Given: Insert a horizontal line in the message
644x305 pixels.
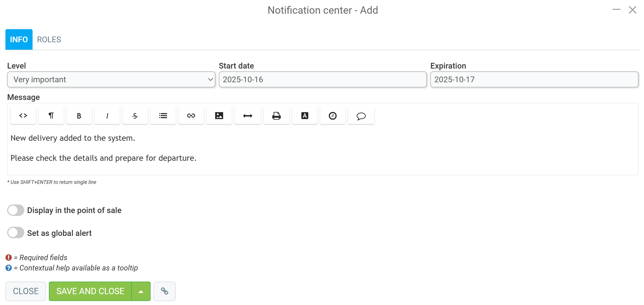Looking at the screenshot, I should point(248,115).
